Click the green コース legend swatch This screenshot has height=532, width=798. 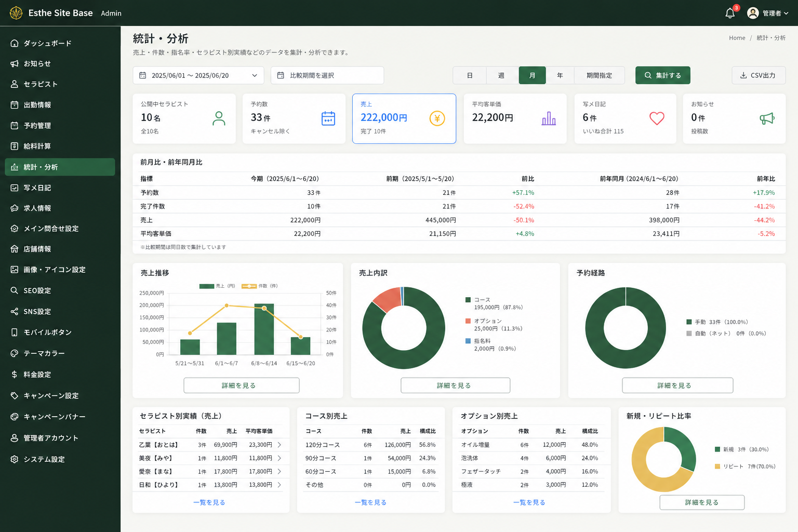coord(468,300)
